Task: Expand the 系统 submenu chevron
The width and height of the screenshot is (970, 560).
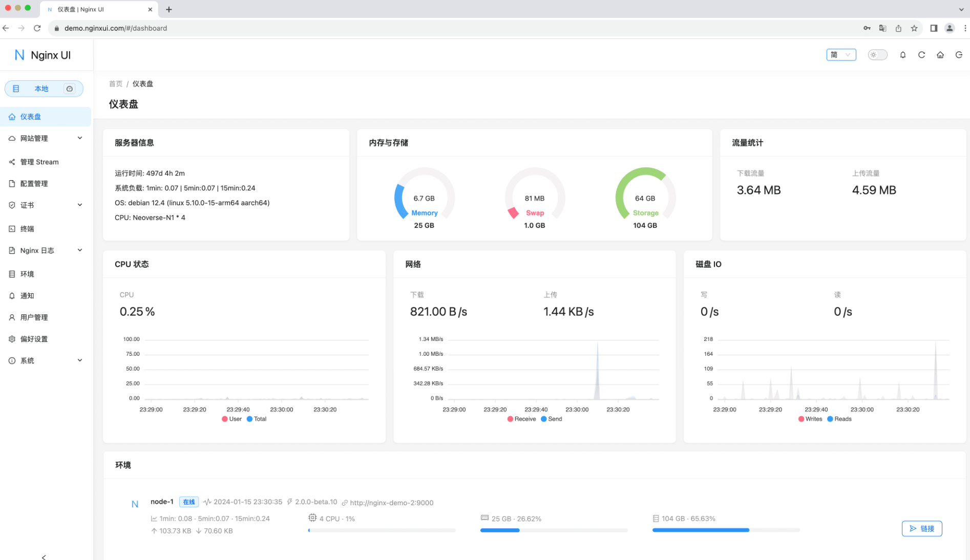Action: [79, 360]
